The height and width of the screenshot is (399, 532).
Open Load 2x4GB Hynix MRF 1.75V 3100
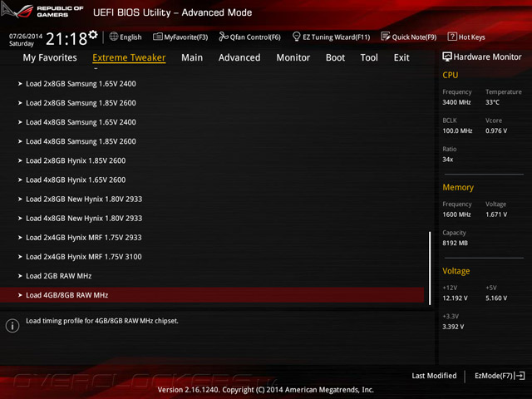click(212, 257)
